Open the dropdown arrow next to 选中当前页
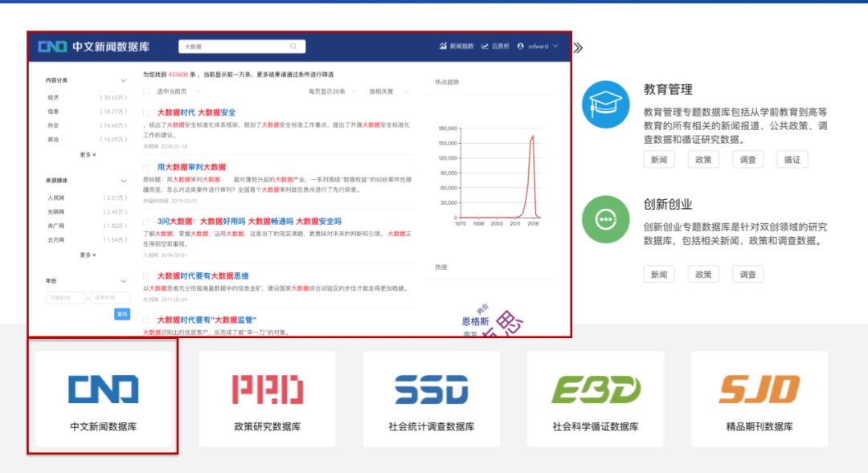The image size is (868, 473). click(199, 92)
